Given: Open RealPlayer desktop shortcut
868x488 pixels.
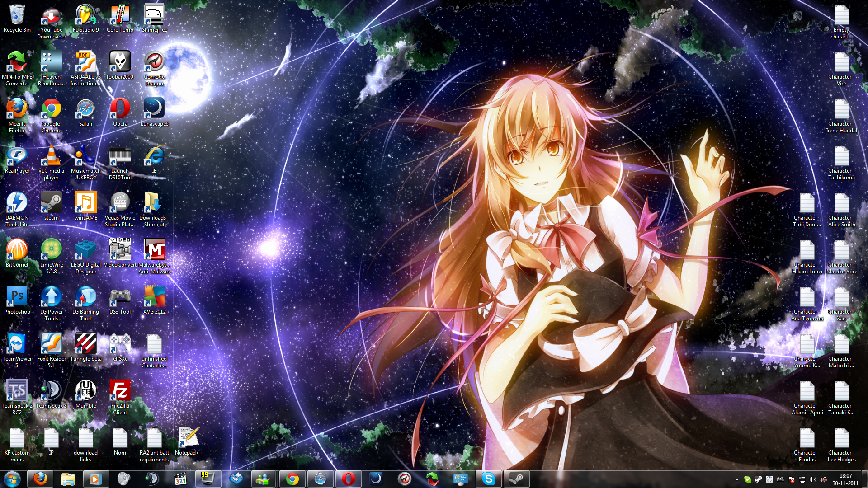Looking at the screenshot, I should click(x=17, y=159).
